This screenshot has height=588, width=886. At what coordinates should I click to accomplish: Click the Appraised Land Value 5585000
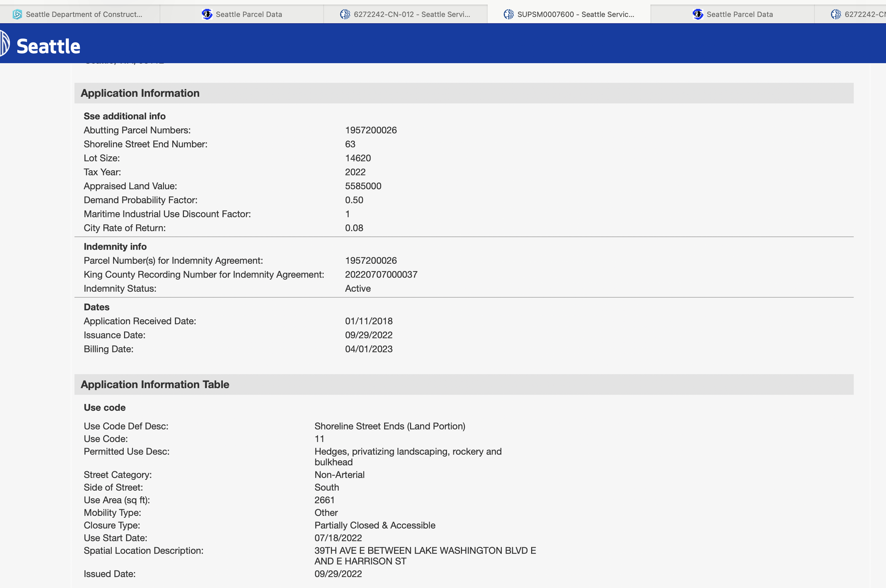(x=363, y=186)
